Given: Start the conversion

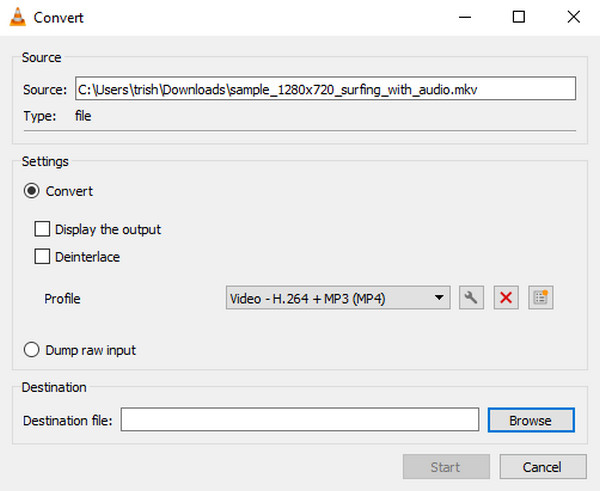Looking at the screenshot, I should click(x=446, y=467).
